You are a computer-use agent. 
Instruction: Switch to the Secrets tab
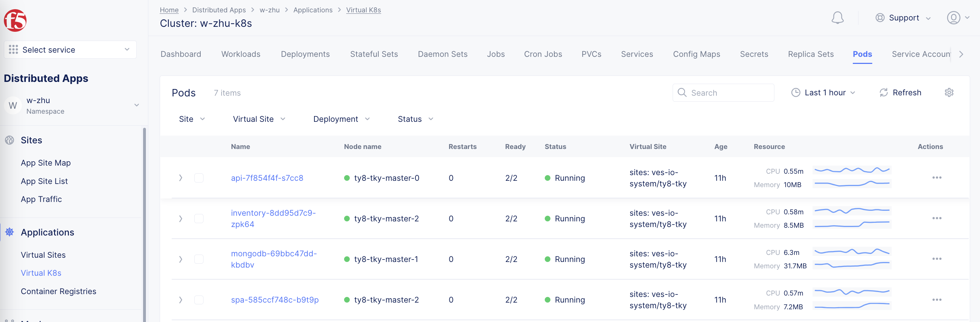[754, 54]
